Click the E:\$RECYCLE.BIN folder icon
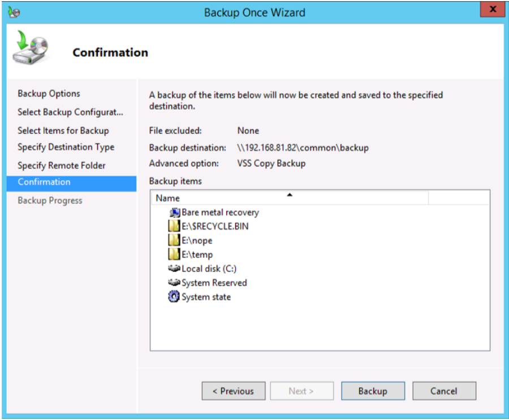The height and width of the screenshot is (420, 509). pyautogui.click(x=174, y=227)
